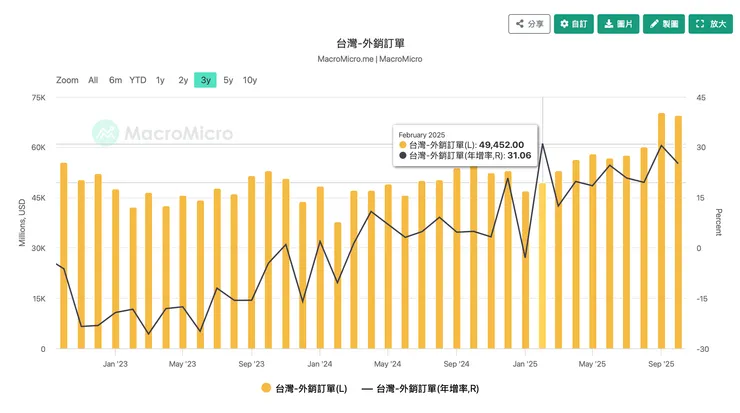Click the share icon in 分享 button
The height and width of the screenshot is (413, 740).
pyautogui.click(x=520, y=24)
